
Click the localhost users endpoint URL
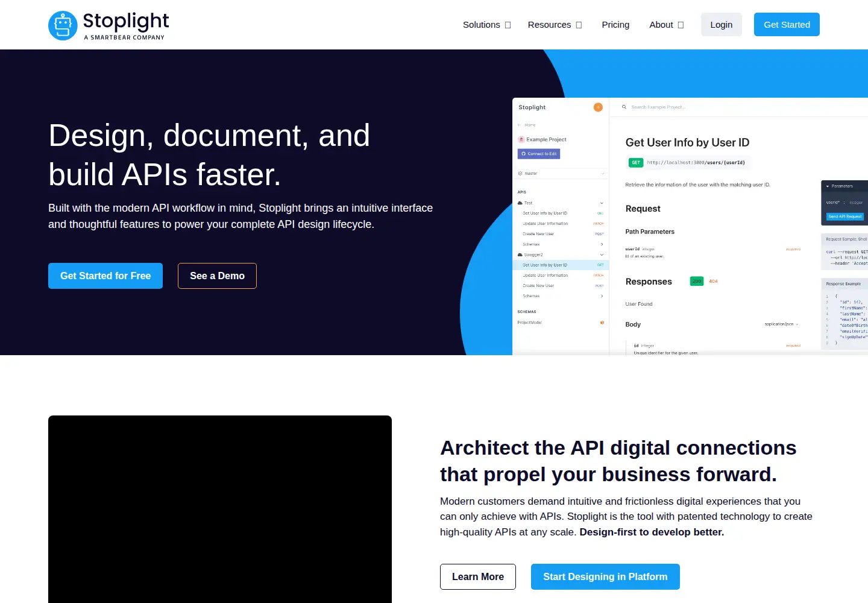pos(696,163)
